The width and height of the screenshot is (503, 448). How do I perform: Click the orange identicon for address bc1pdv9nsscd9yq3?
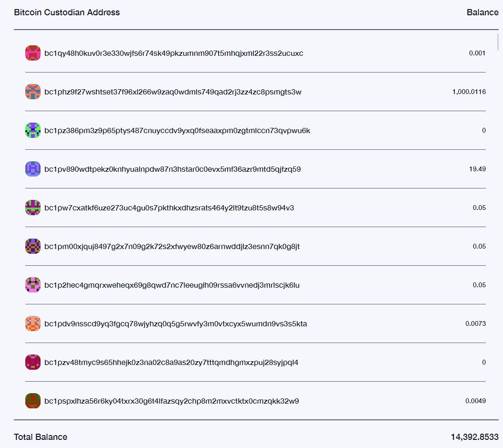tap(33, 323)
